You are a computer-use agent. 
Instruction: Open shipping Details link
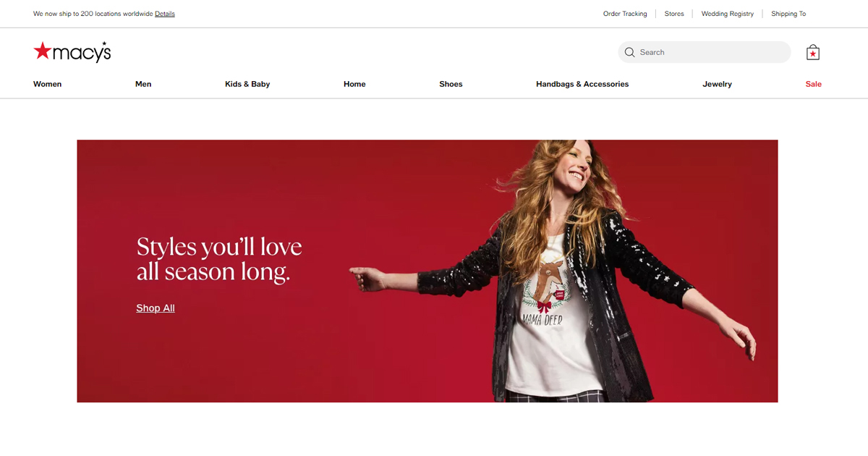165,14
